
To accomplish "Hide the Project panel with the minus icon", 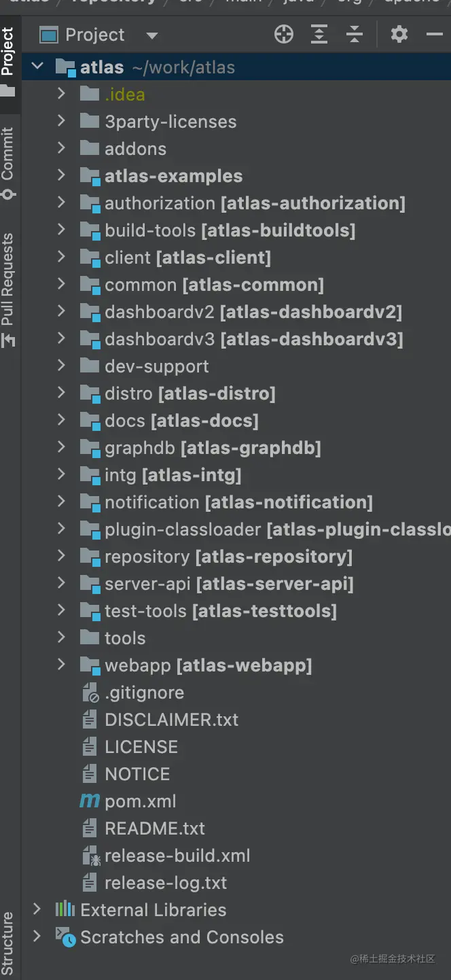I will pyautogui.click(x=435, y=35).
